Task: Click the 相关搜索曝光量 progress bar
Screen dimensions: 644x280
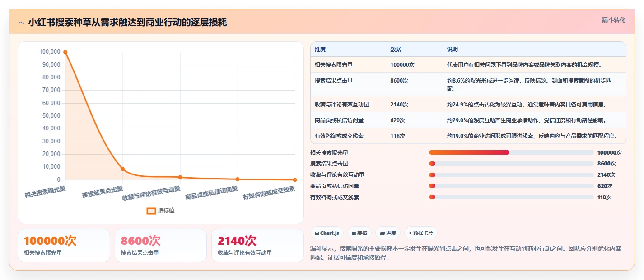Action: coord(511,152)
